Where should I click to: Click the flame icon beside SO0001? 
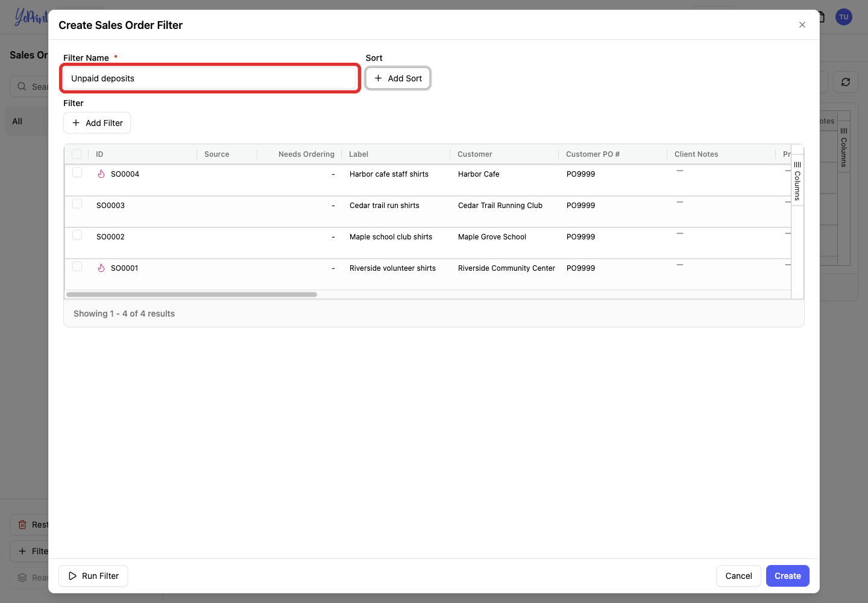[x=101, y=268]
